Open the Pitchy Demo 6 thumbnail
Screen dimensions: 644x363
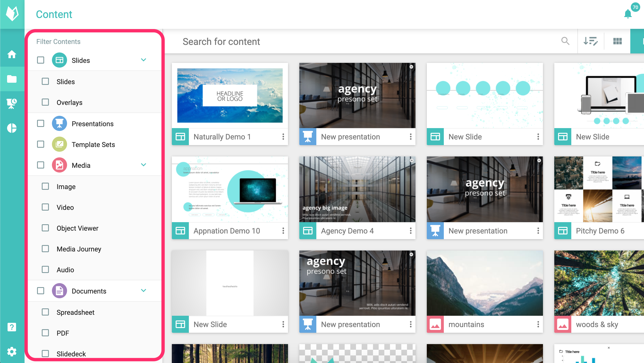pyautogui.click(x=599, y=189)
